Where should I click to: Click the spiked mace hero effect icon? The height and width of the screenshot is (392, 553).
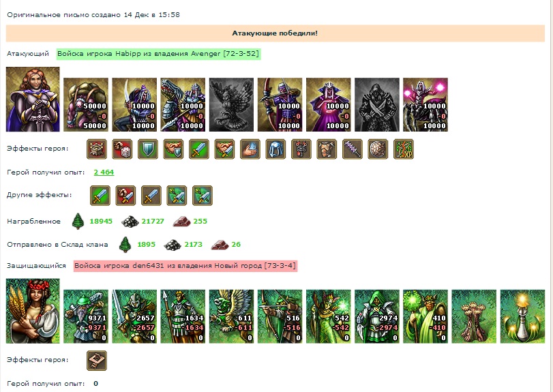[353, 149]
